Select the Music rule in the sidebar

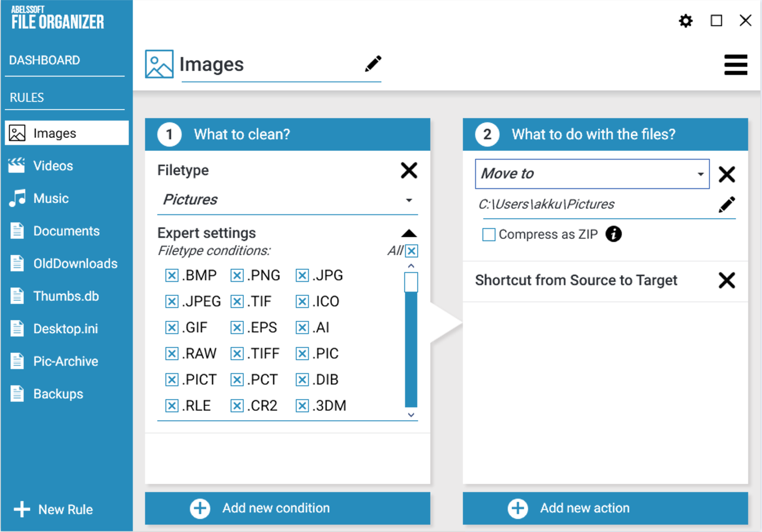click(x=51, y=198)
